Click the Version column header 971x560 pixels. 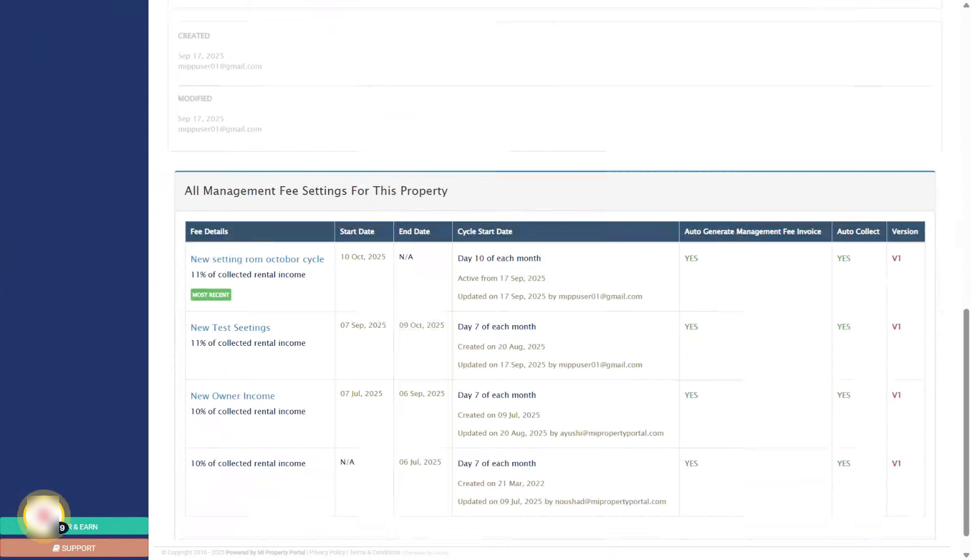coord(905,232)
